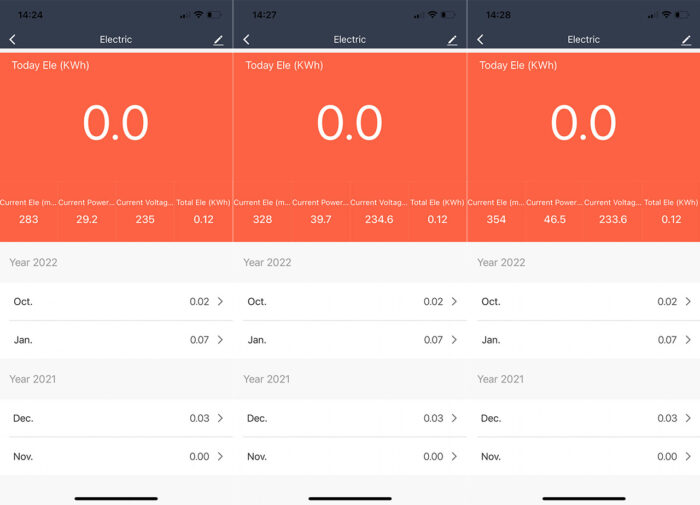Open the Nov. chevron in the 14:24 screen
Image resolution: width=700 pixels, height=505 pixels.
[x=220, y=456]
